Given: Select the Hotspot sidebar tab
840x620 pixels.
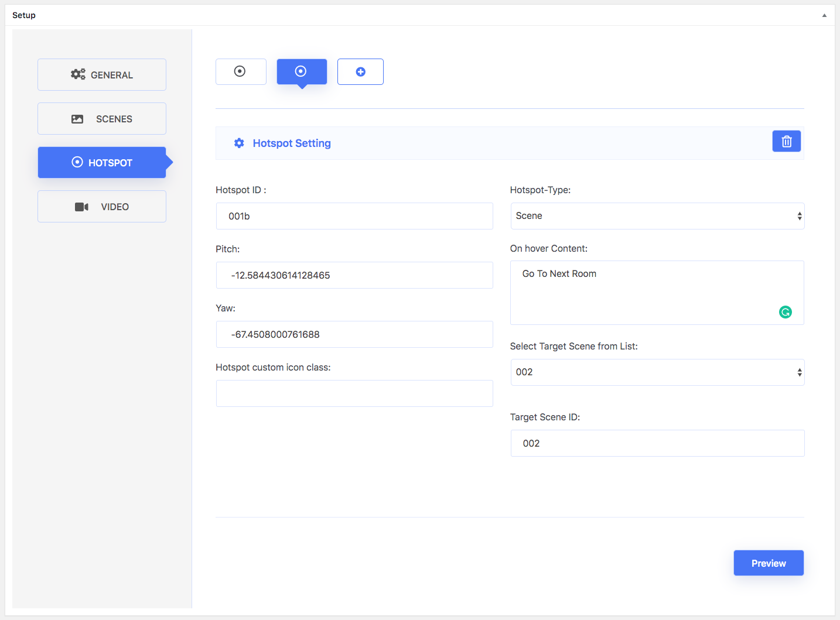Looking at the screenshot, I should tap(102, 163).
